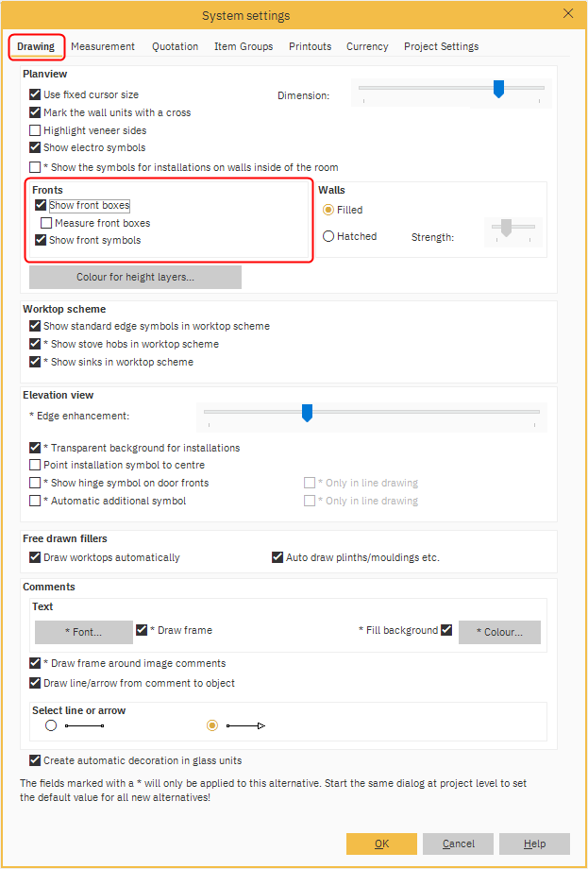Select the Filled walls radio button
The height and width of the screenshot is (869, 588).
coord(328,210)
